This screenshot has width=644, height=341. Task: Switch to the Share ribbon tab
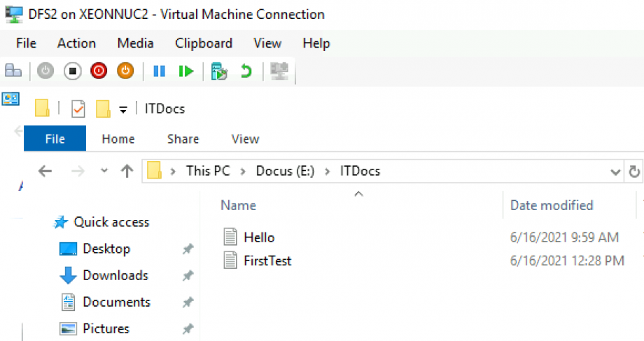pyautogui.click(x=183, y=139)
